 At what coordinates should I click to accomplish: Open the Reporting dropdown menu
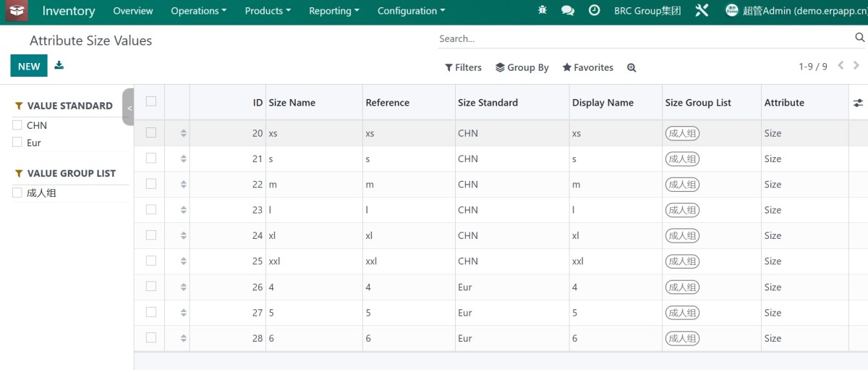[334, 11]
